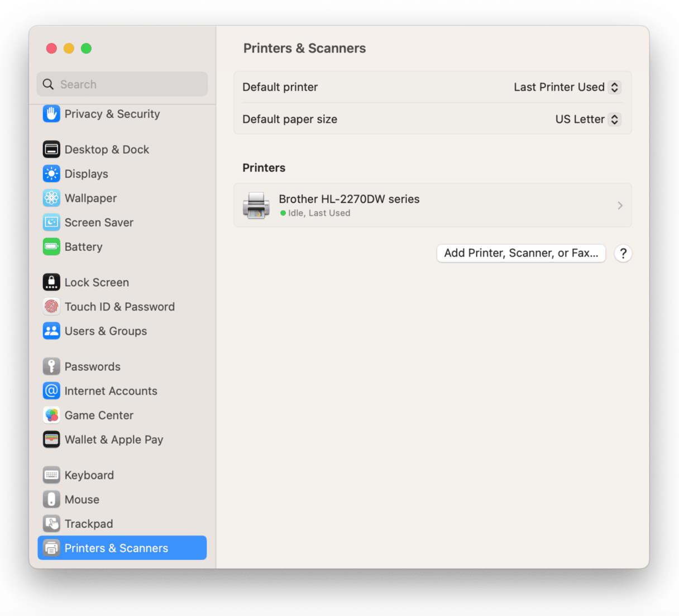Open Game Center settings
The height and width of the screenshot is (616, 679).
pos(122,416)
